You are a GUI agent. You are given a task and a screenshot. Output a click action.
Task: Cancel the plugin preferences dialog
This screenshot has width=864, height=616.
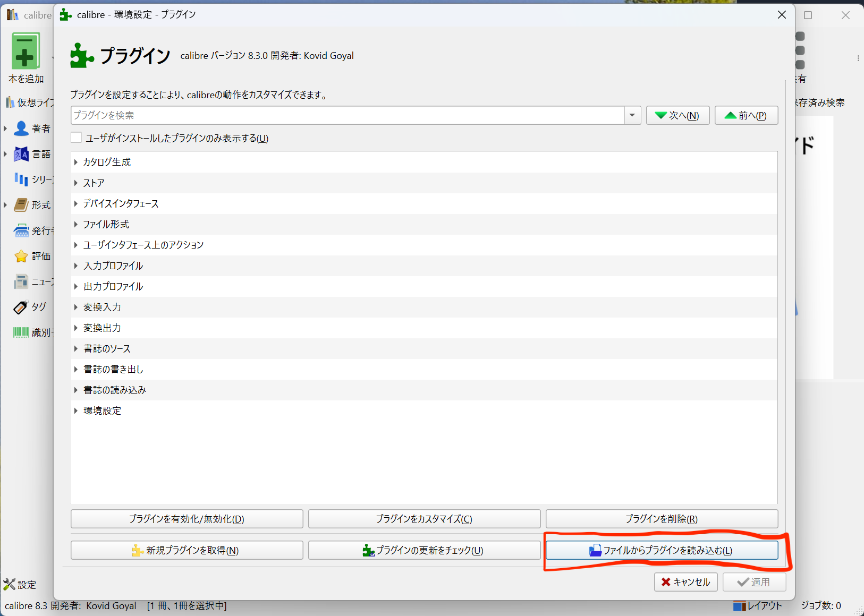(685, 582)
